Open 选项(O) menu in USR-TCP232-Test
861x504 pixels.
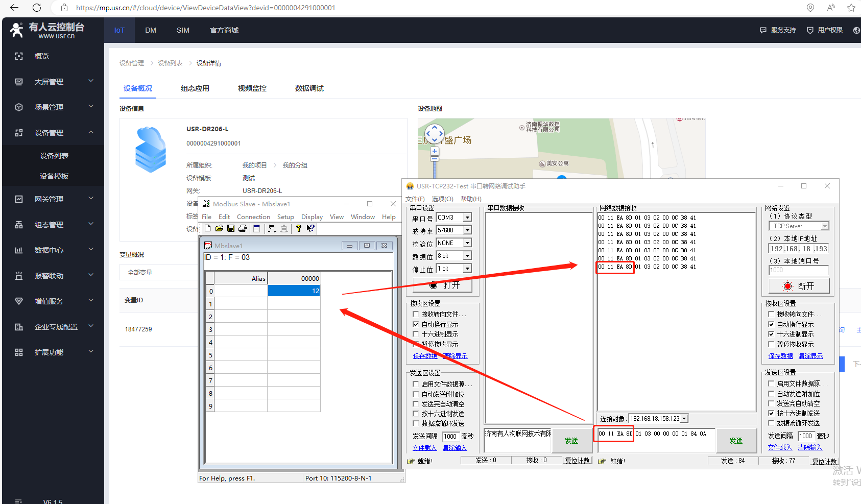click(442, 199)
